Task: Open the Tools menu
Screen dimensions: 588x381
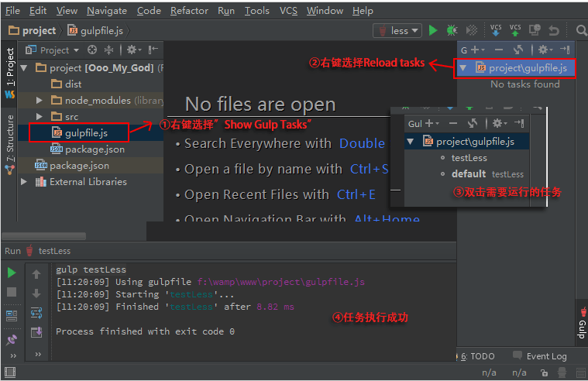Action: coord(257,11)
